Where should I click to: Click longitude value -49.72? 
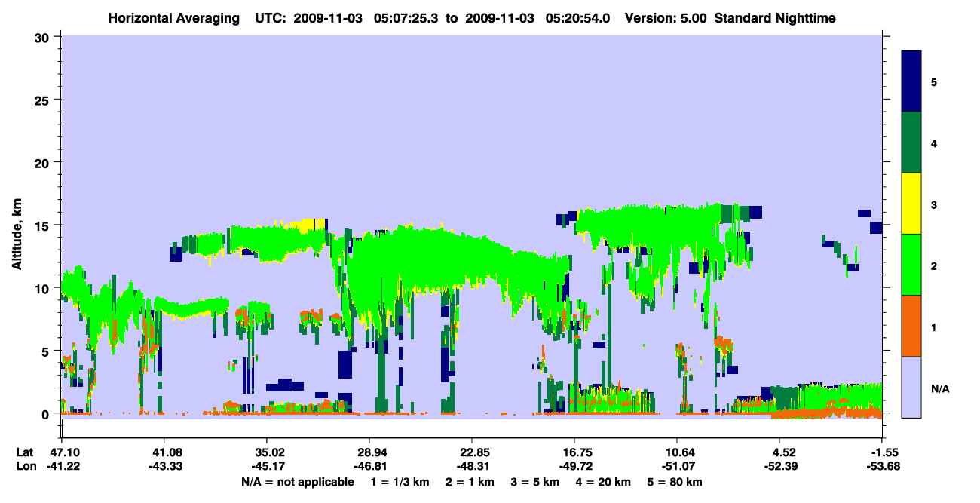click(x=574, y=466)
